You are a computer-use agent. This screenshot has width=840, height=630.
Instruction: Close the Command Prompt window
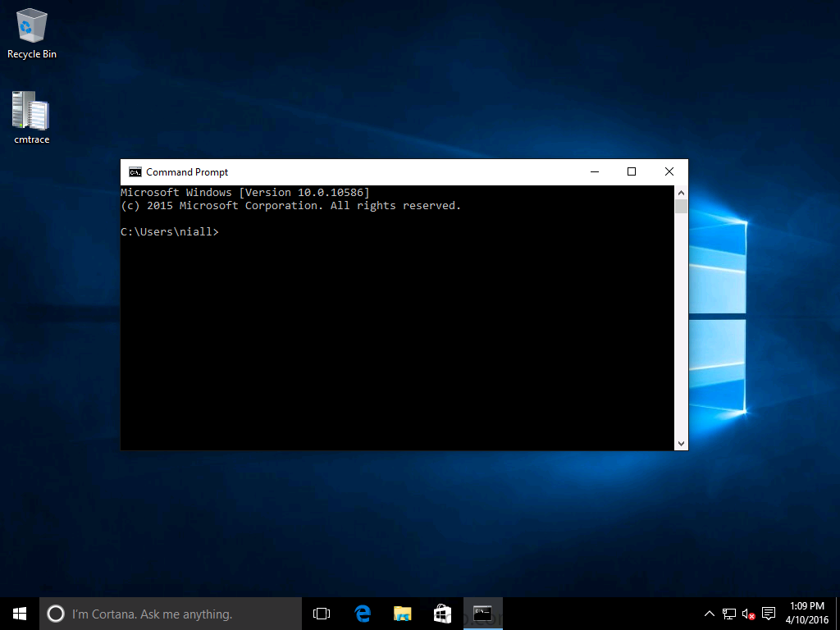669,172
